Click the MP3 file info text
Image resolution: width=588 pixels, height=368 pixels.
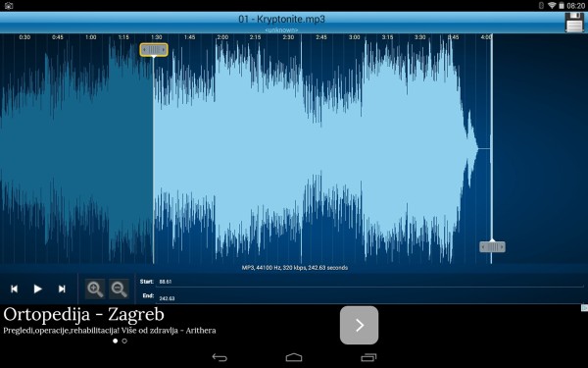coord(295,268)
